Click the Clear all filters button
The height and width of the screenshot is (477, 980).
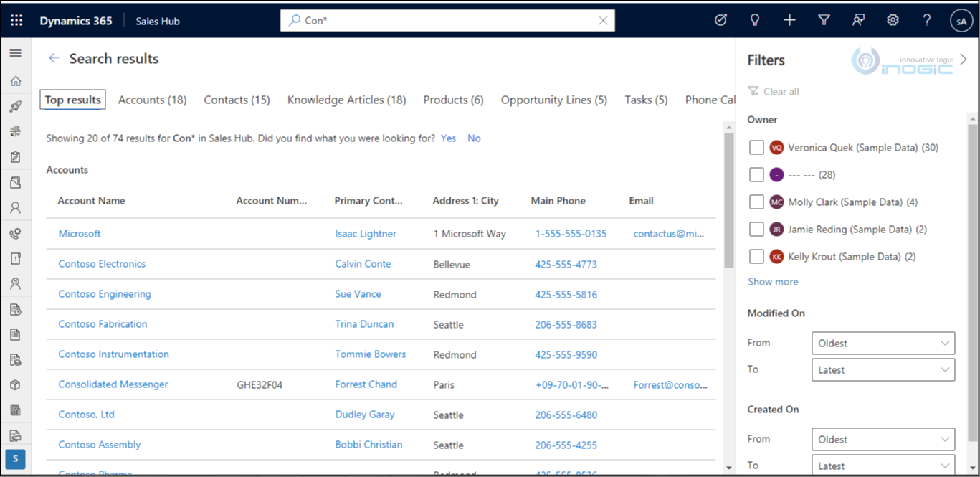774,91
